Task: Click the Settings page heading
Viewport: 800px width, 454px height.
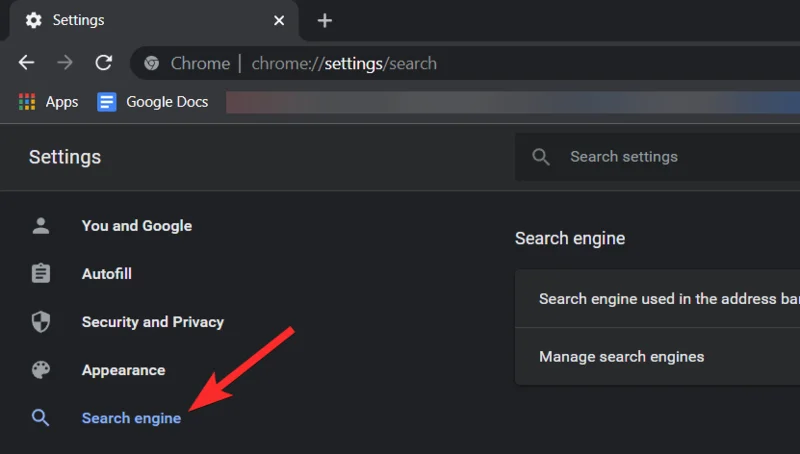Action: 65,157
